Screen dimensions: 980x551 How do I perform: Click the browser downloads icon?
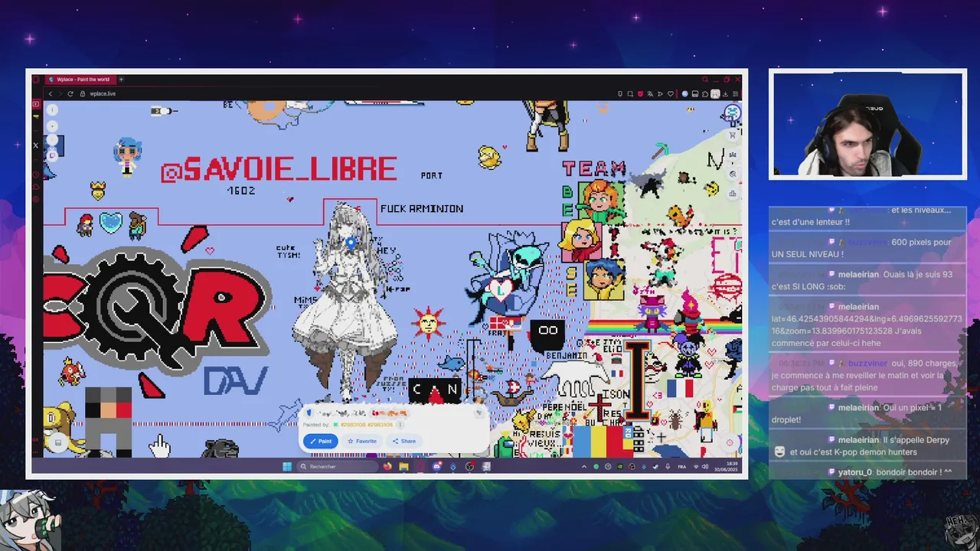click(725, 94)
